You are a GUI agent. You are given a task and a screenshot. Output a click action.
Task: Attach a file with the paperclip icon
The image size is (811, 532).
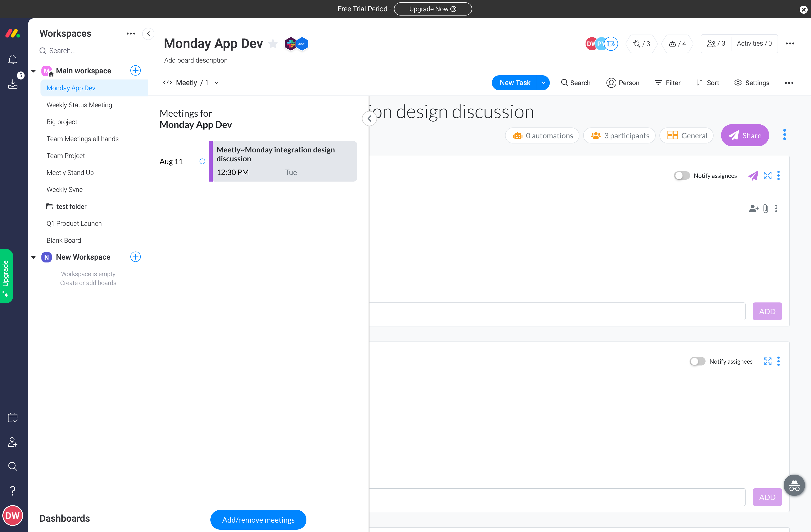(x=766, y=208)
